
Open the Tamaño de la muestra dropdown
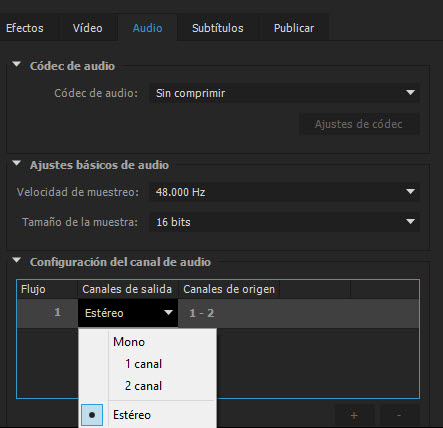[x=284, y=222]
